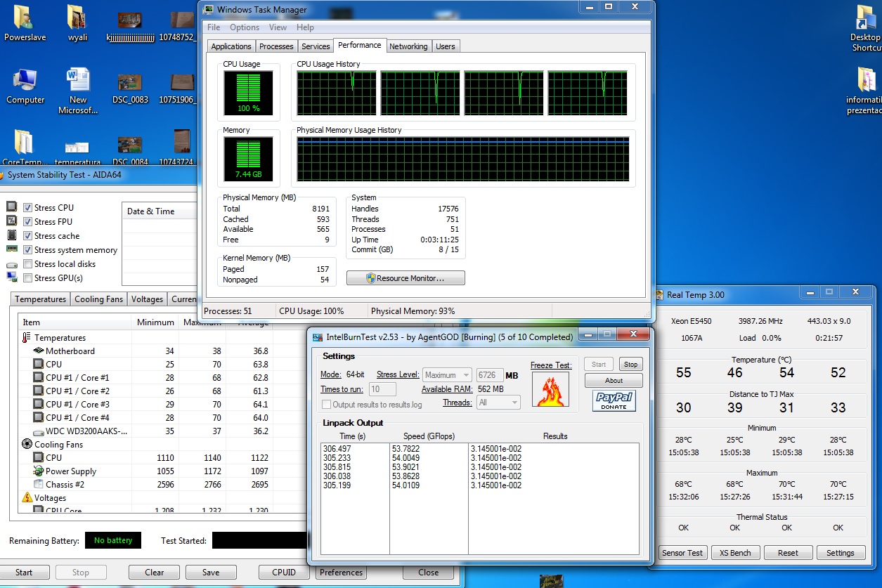Click the Stress CPU chip icon
The width and height of the screenshot is (882, 588).
11,207
